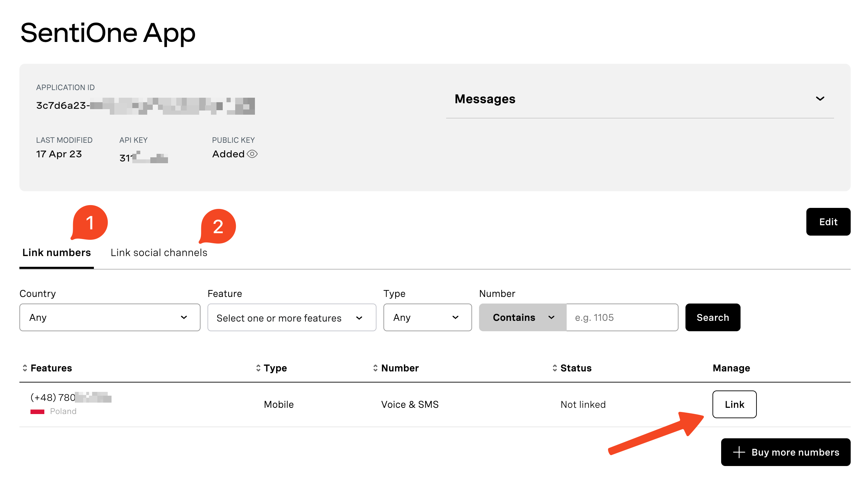The height and width of the screenshot is (483, 868).
Task: Open the Type filter dropdown
Action: click(427, 317)
